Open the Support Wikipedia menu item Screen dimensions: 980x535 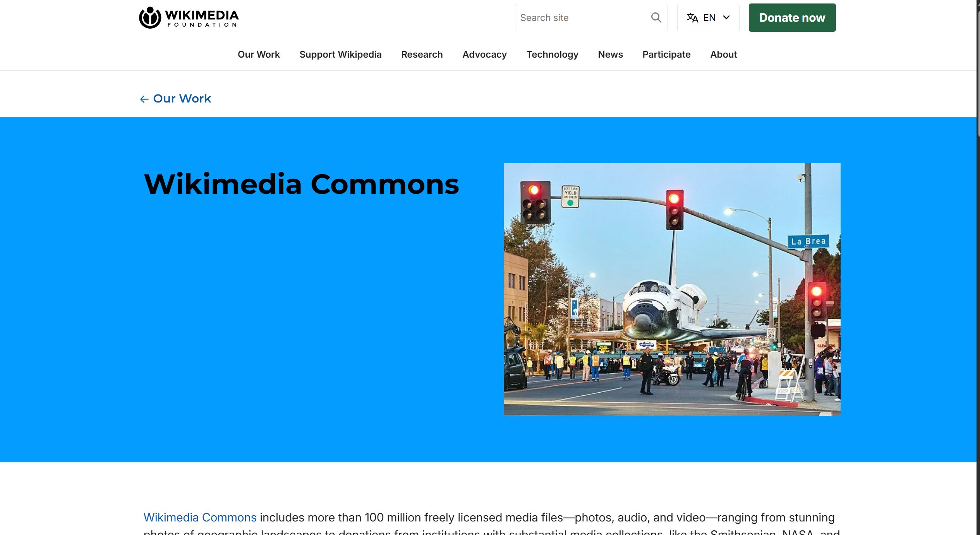[x=340, y=55]
